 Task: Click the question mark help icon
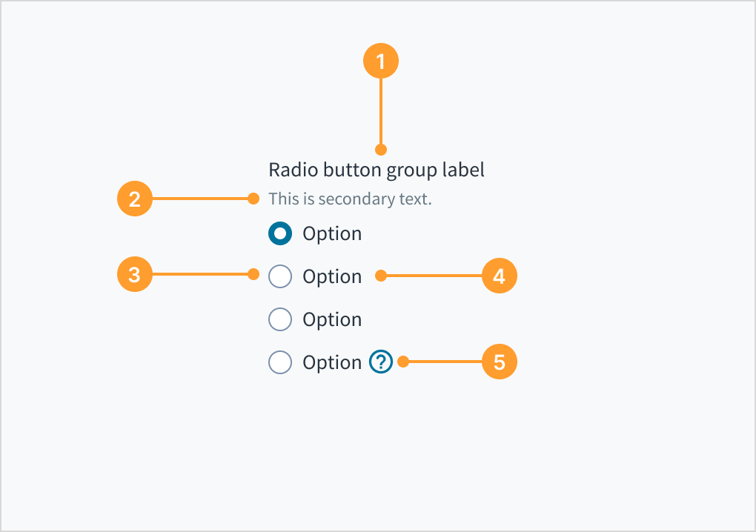380,362
